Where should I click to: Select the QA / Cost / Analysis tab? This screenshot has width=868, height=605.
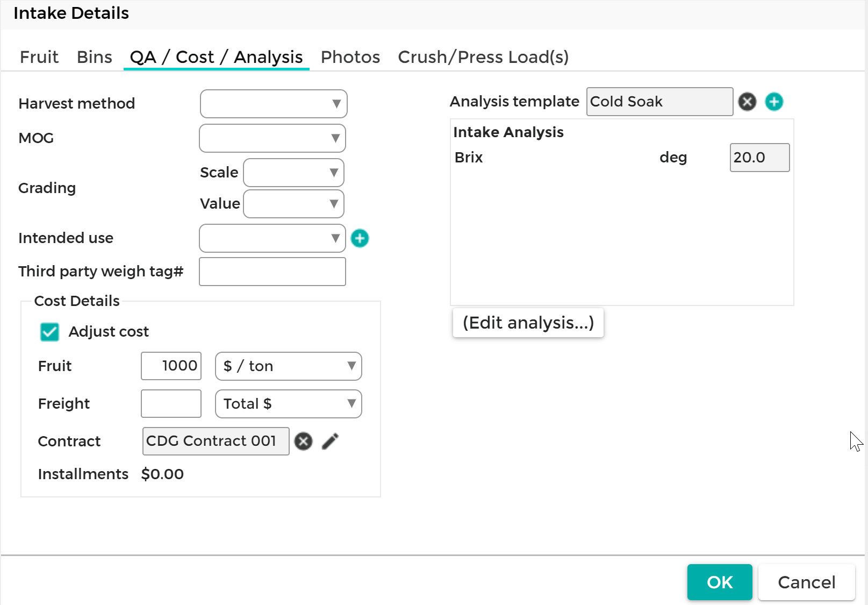point(216,57)
